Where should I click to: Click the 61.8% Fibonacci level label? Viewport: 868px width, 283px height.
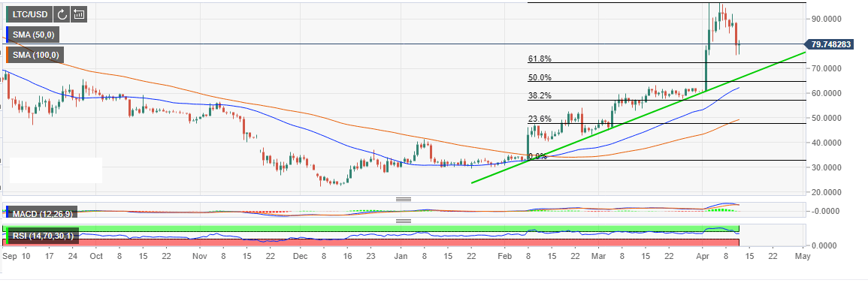pyautogui.click(x=540, y=59)
